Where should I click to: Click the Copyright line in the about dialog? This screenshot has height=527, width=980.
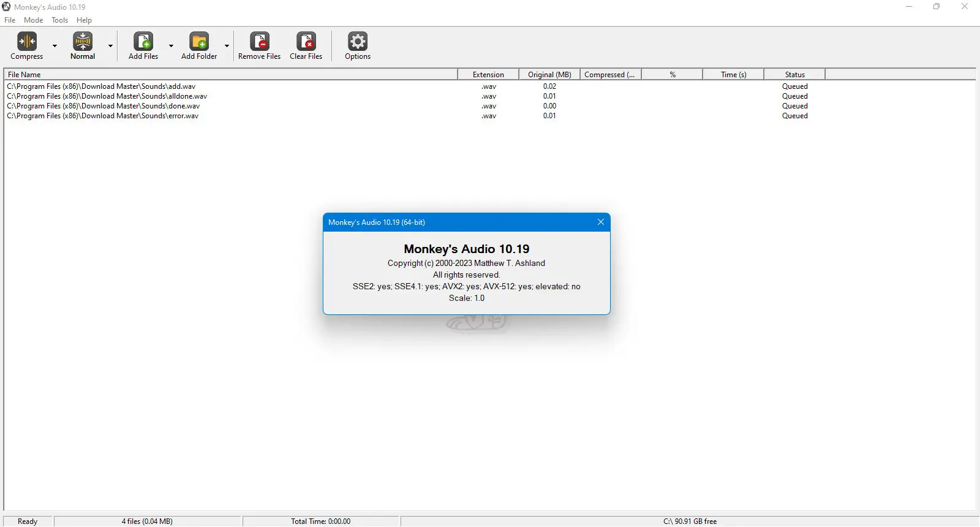pos(466,263)
